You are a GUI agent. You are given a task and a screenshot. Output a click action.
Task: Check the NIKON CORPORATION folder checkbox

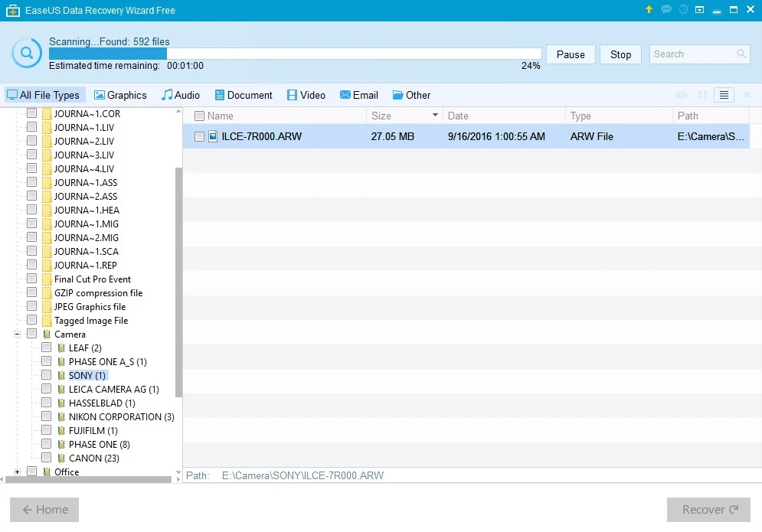[x=47, y=417]
